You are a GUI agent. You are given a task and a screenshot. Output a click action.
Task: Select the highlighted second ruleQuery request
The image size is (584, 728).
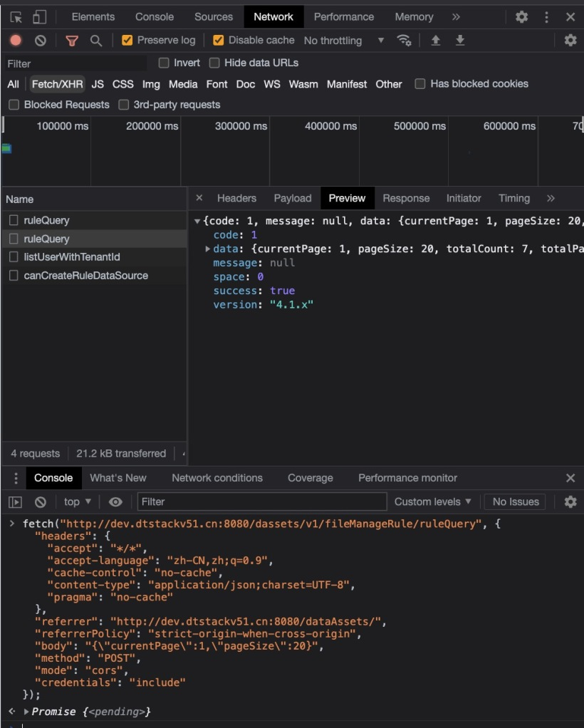tap(95, 239)
